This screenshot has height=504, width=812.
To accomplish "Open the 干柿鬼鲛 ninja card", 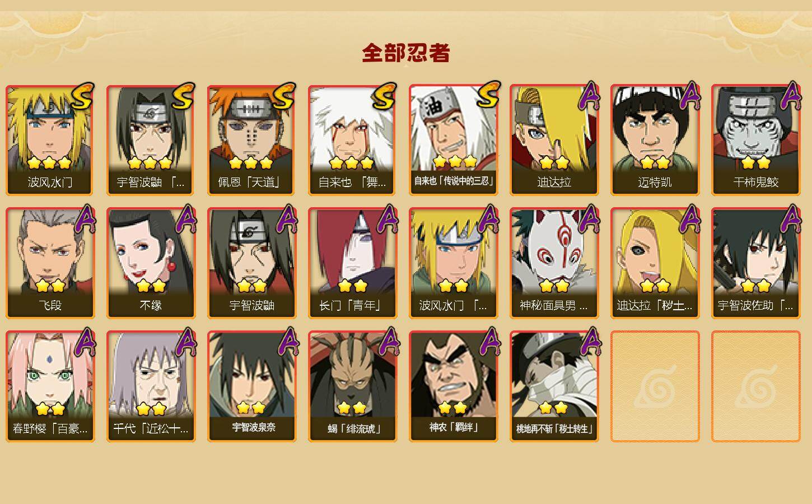I will click(756, 140).
